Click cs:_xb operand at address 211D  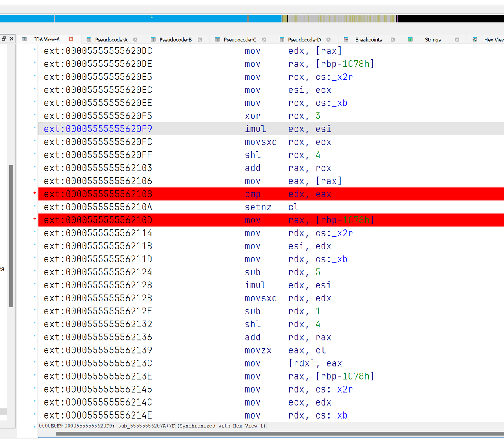[331, 259]
